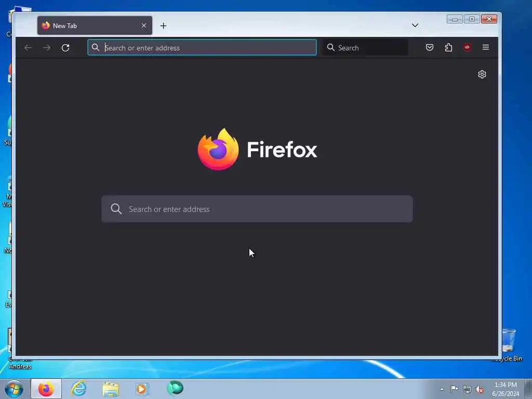Image resolution: width=532 pixels, height=399 pixels.
Task: Click the green round taskbar app icon
Action: click(175, 388)
